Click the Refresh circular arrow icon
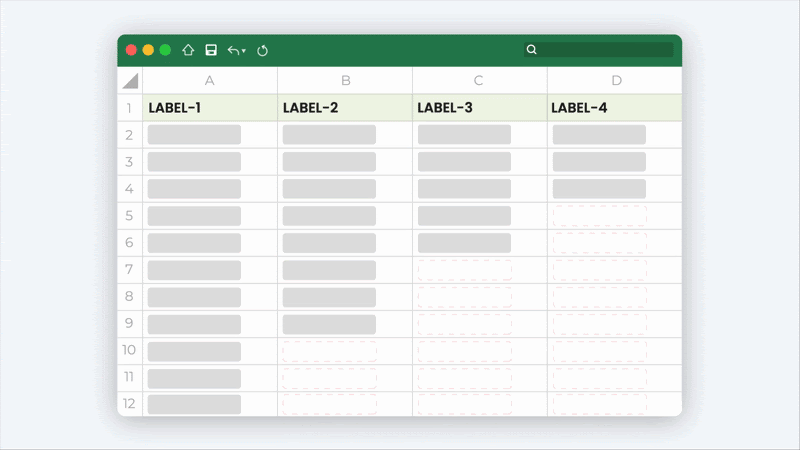The width and height of the screenshot is (800, 450). click(263, 50)
